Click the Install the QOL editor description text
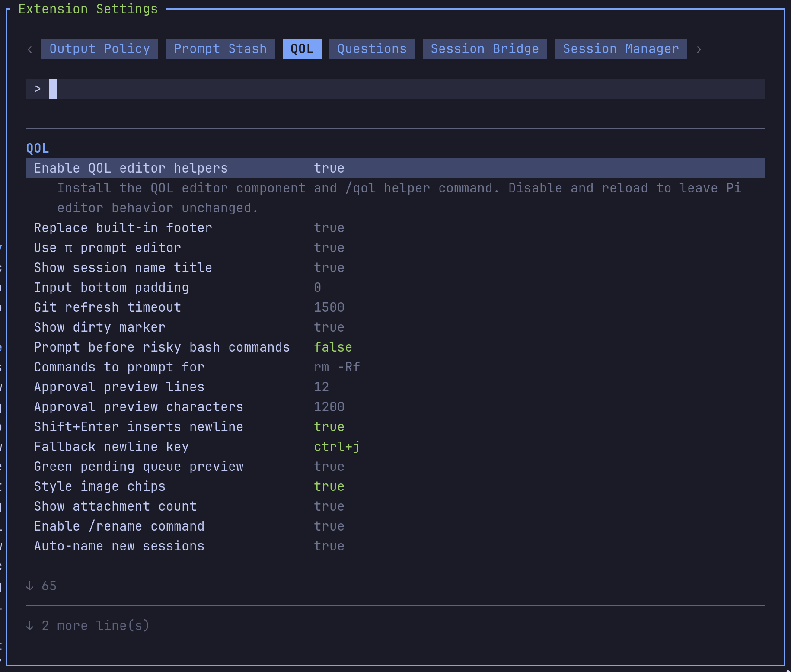Image resolution: width=791 pixels, height=672 pixels. [x=399, y=198]
